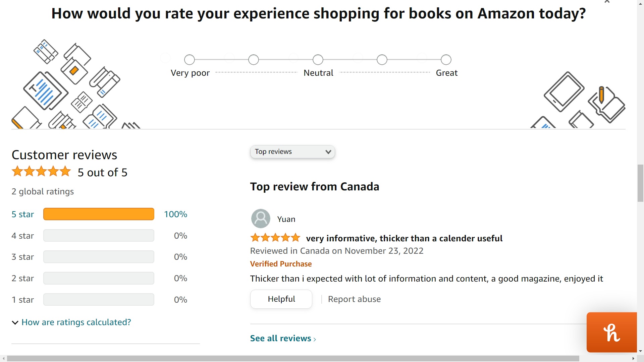Click the left arrow on horizontal scrollbar
This screenshot has width=644, height=362.
coord(3,359)
